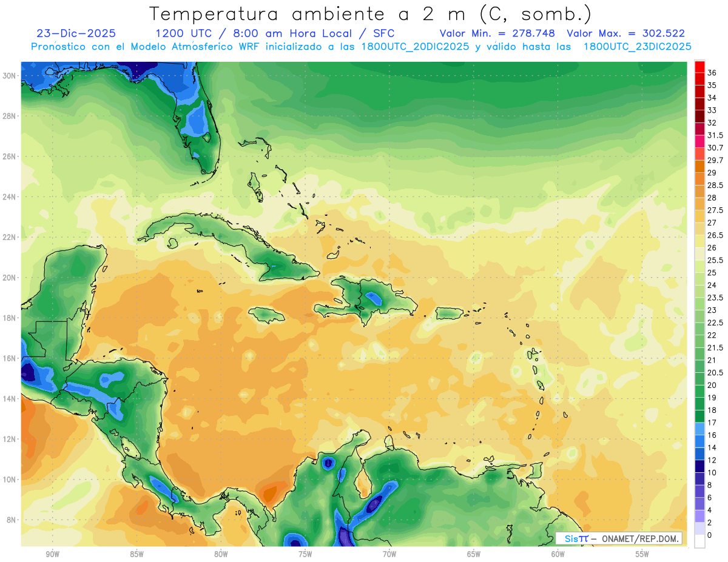
Task: Click the legend value '30.7'
Action: click(x=715, y=148)
